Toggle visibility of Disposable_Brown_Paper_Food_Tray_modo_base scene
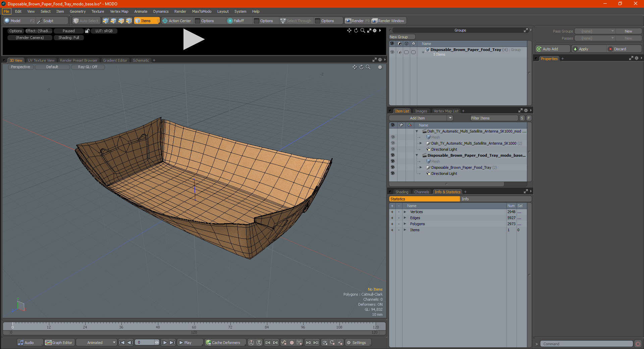Image resolution: width=644 pixels, height=349 pixels. pyautogui.click(x=392, y=155)
